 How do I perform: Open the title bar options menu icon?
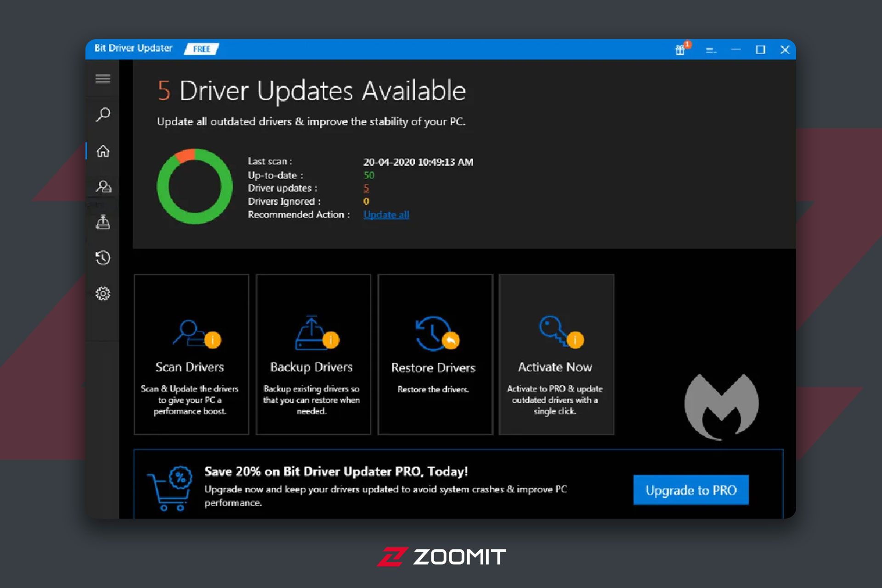(711, 50)
